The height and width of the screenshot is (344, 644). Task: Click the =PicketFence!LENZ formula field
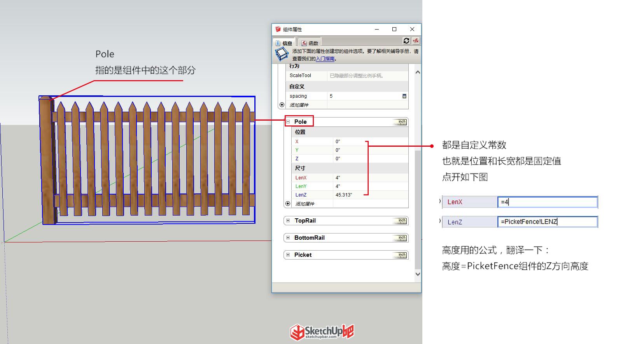[548, 222]
